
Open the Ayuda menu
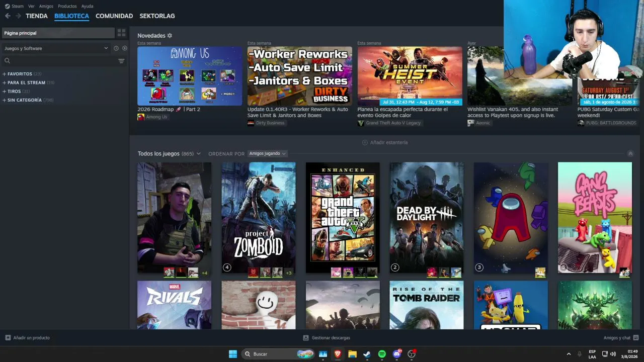point(87,7)
